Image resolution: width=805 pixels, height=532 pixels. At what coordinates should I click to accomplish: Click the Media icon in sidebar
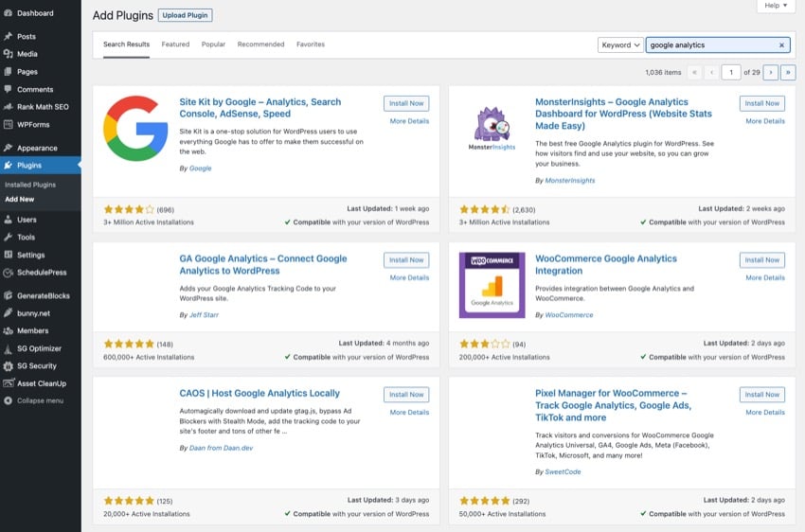[9, 54]
